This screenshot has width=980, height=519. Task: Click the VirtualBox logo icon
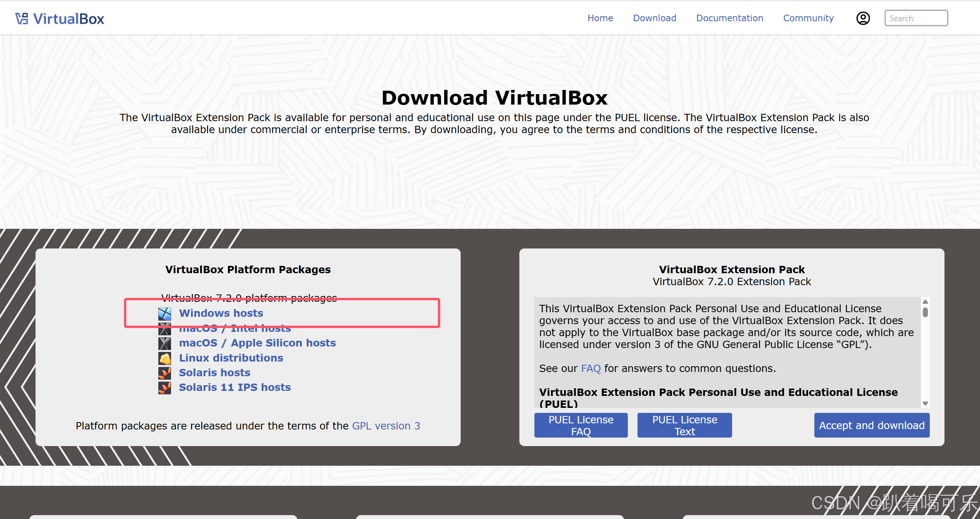point(22,19)
